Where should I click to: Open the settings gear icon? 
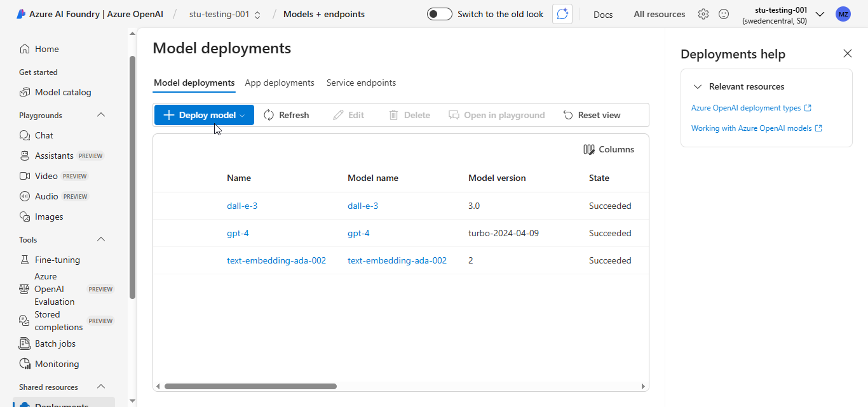pos(703,14)
